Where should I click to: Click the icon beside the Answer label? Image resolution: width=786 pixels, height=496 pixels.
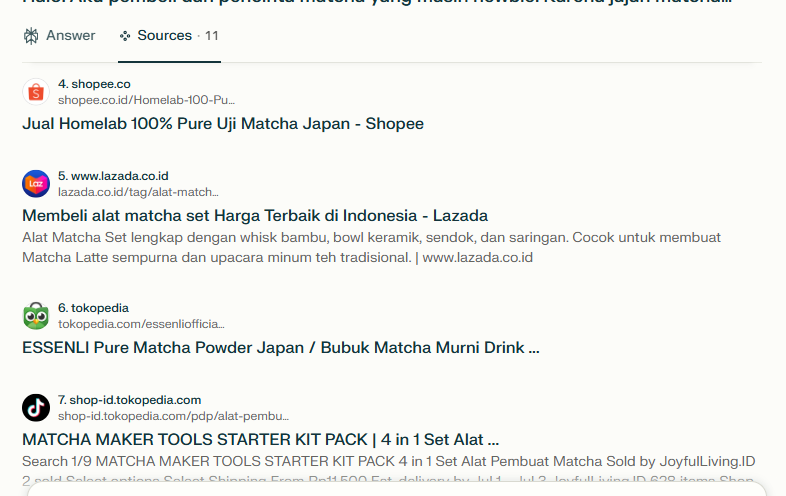tap(30, 36)
